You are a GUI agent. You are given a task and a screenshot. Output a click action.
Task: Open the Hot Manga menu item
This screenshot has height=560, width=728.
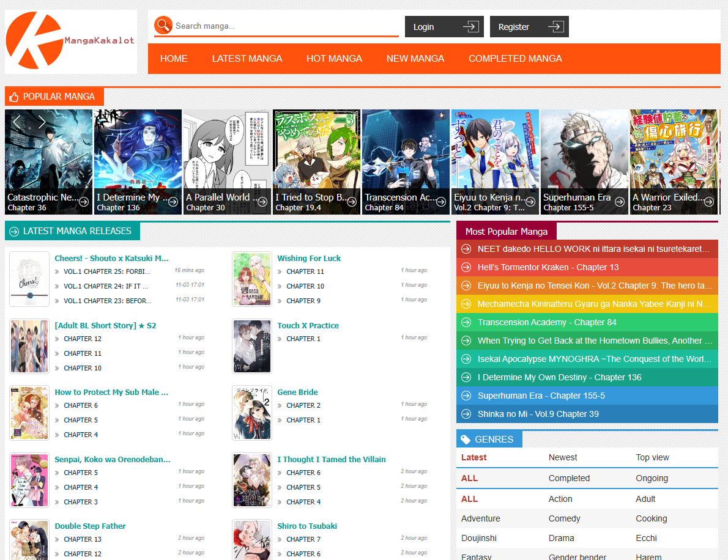point(334,59)
